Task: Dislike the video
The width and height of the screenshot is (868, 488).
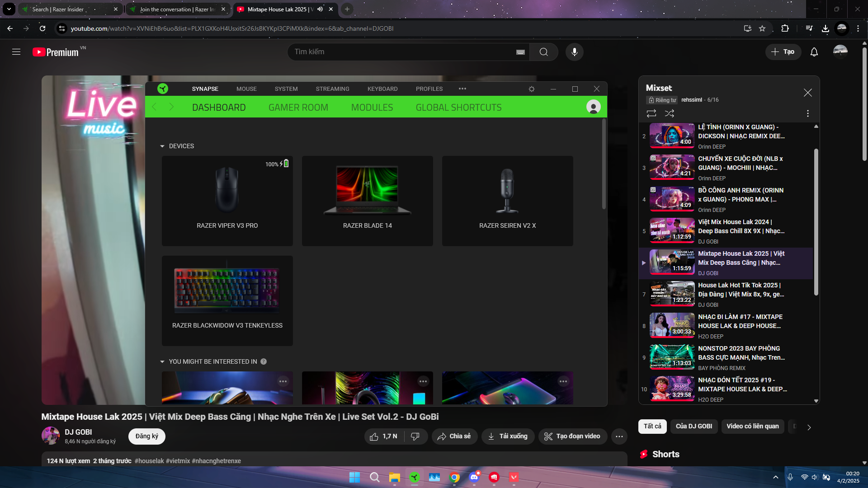Action: pyautogui.click(x=415, y=436)
